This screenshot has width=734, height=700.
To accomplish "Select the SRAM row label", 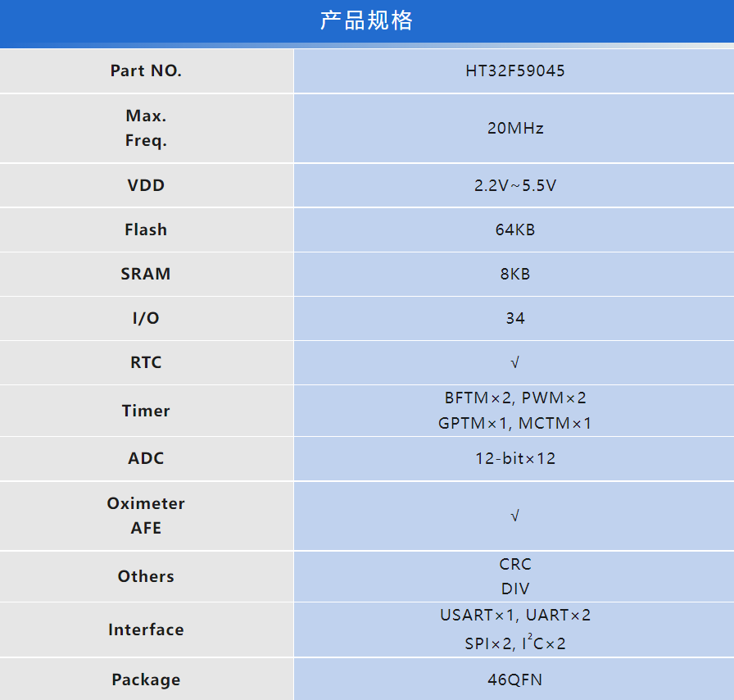I will (x=146, y=274).
